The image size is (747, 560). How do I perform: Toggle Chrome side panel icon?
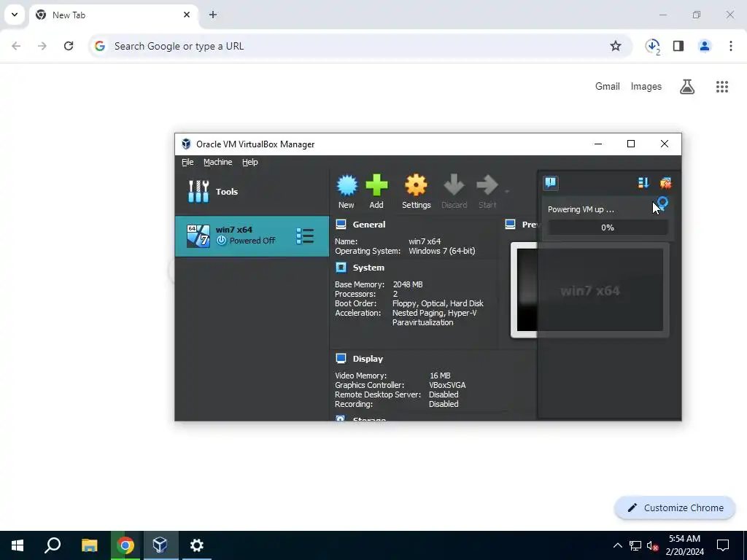coord(678,46)
